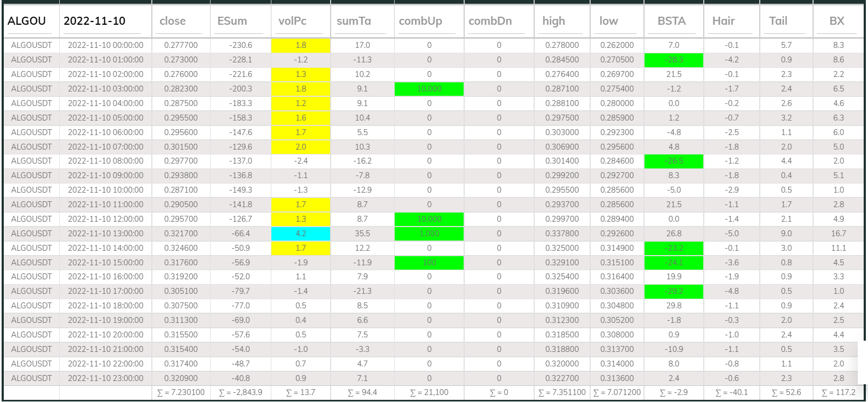The width and height of the screenshot is (868, 402).
Task: Select BSTA value 29.8
Action: (674, 306)
